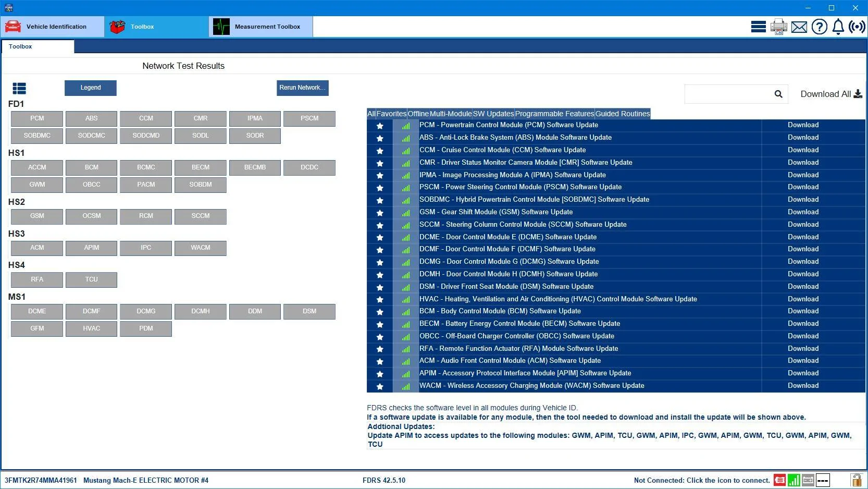This screenshot has height=489, width=868.
Task: Click the signal icon on the BCM update row
Action: [x=405, y=312]
